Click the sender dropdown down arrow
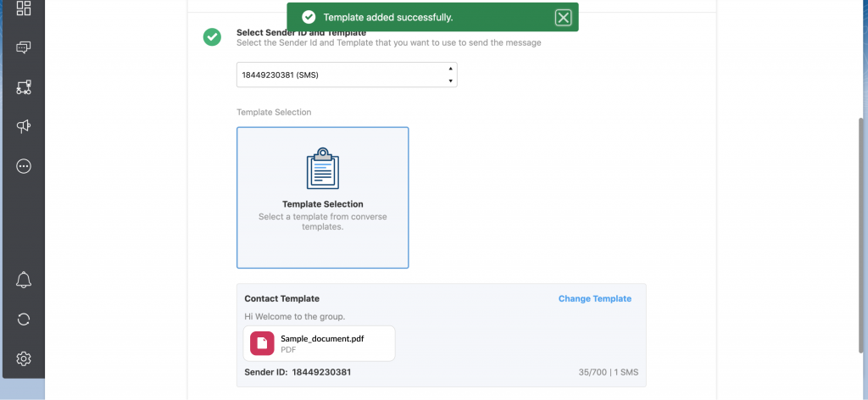The width and height of the screenshot is (868, 400). click(x=451, y=81)
